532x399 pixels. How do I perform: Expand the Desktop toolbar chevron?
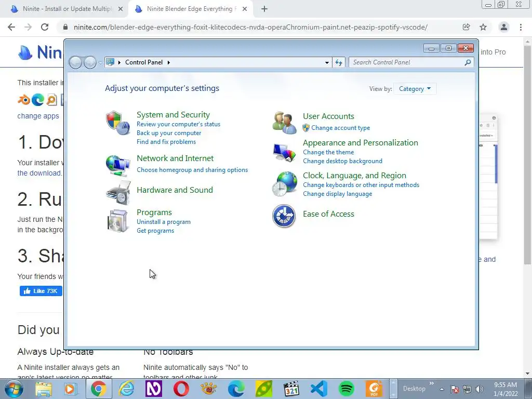(431, 383)
